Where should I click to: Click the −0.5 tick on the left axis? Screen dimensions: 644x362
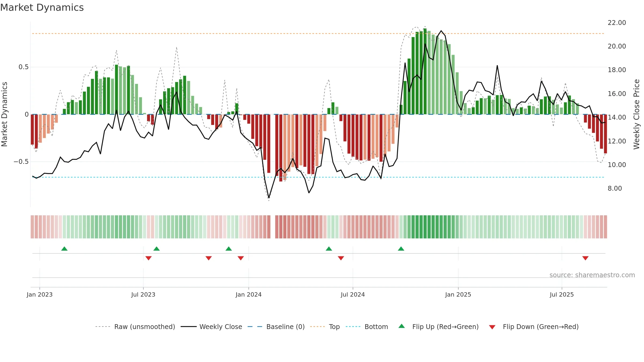(21, 162)
